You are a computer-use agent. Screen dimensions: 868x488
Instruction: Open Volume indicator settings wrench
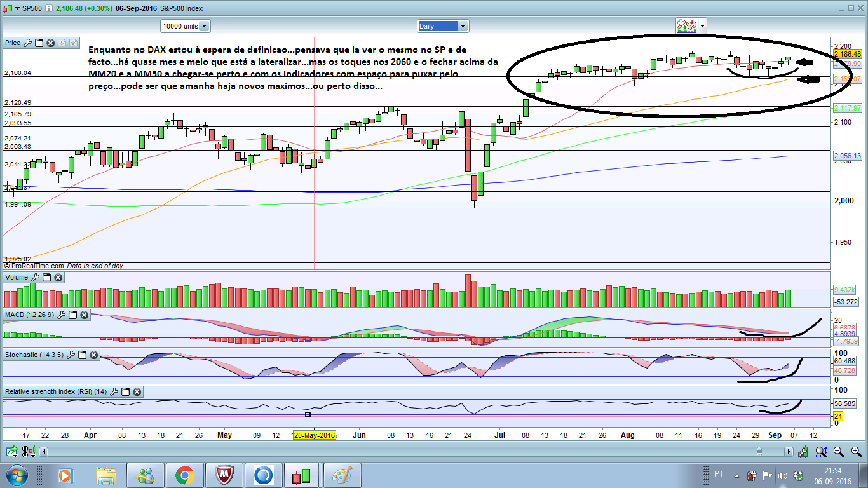click(x=35, y=278)
